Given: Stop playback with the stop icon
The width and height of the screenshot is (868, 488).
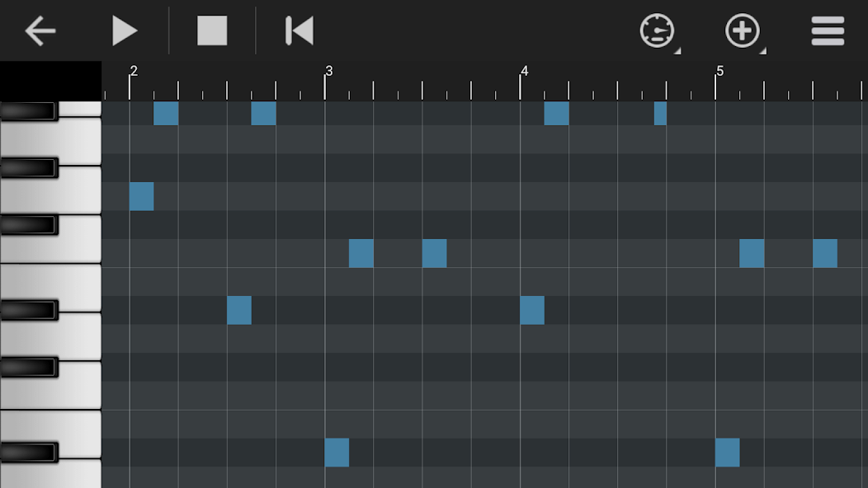Looking at the screenshot, I should (213, 30).
